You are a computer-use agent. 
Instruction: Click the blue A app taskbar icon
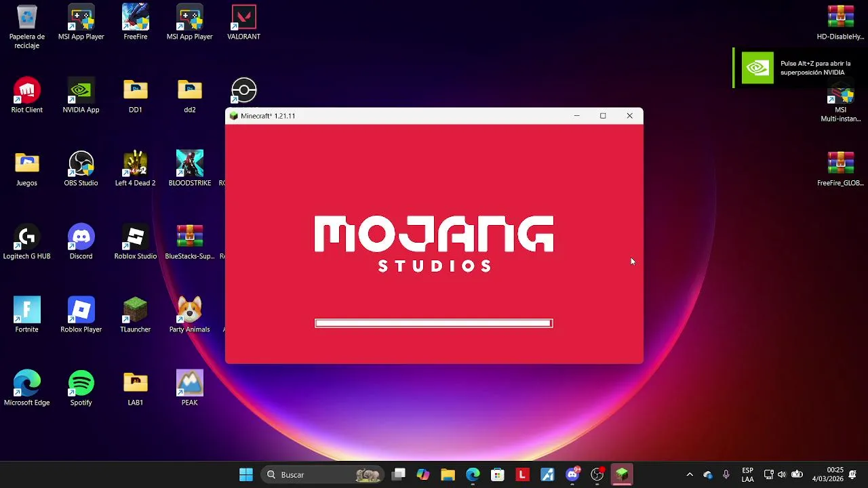(x=547, y=474)
